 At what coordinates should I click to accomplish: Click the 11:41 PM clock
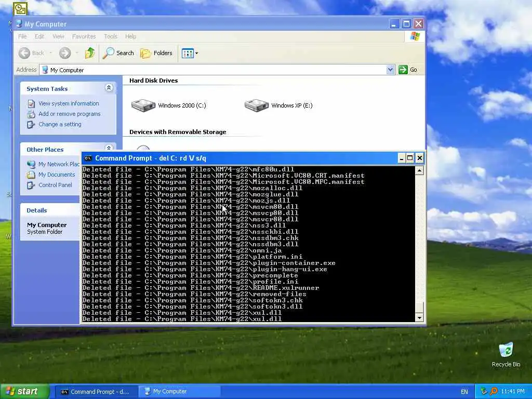(513, 392)
